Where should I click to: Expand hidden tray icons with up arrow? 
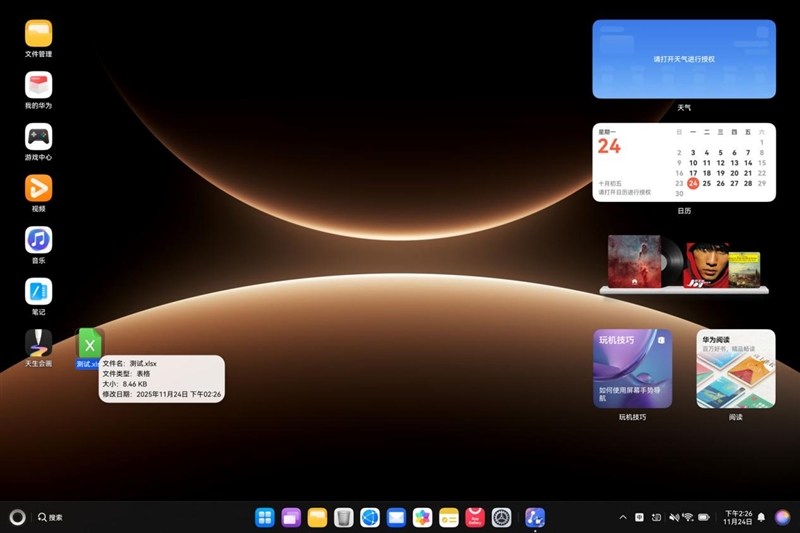point(623,517)
